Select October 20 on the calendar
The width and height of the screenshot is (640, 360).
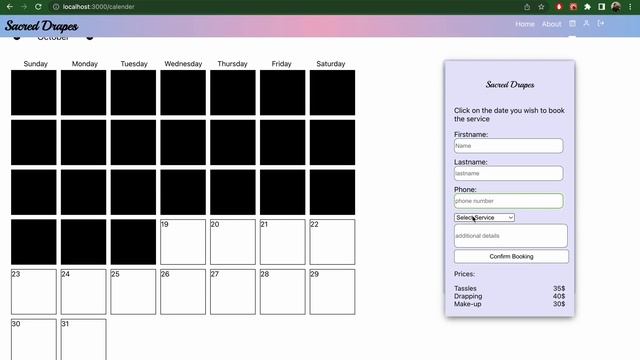click(x=233, y=242)
